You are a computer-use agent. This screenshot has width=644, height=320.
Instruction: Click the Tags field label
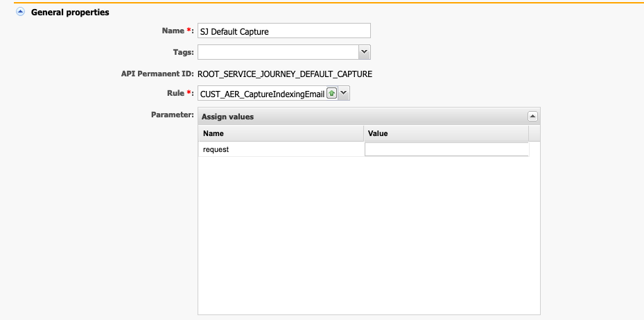[183, 52]
